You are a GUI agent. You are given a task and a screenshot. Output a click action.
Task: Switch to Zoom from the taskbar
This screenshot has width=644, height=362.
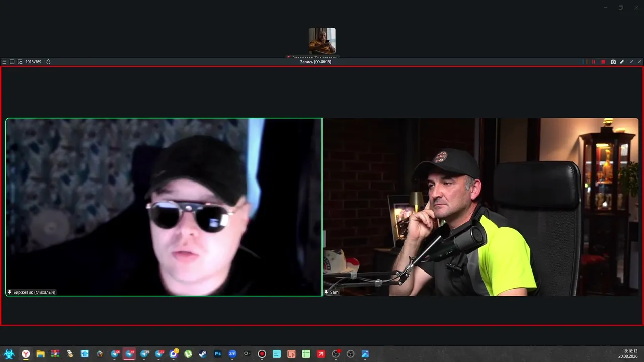tap(232, 354)
